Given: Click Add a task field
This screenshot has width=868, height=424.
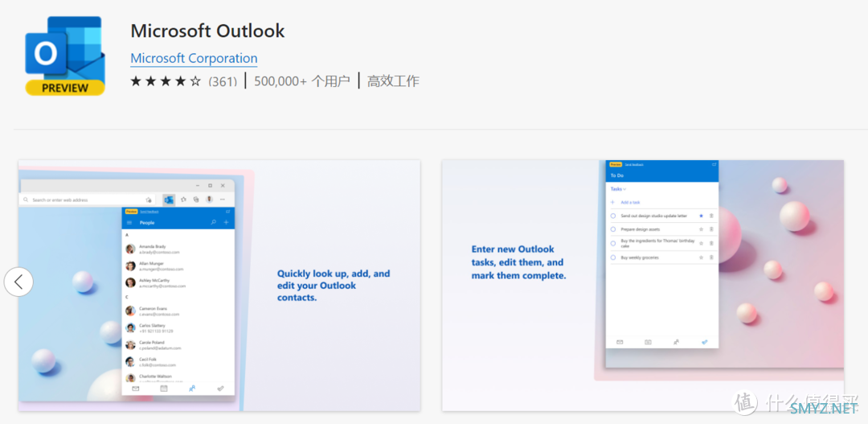Looking at the screenshot, I should coord(630,202).
